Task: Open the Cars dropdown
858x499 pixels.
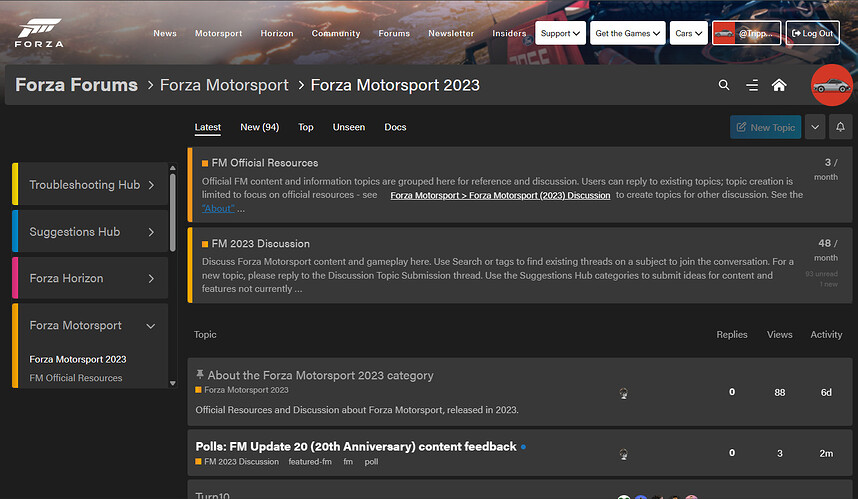Action: pyautogui.click(x=688, y=33)
